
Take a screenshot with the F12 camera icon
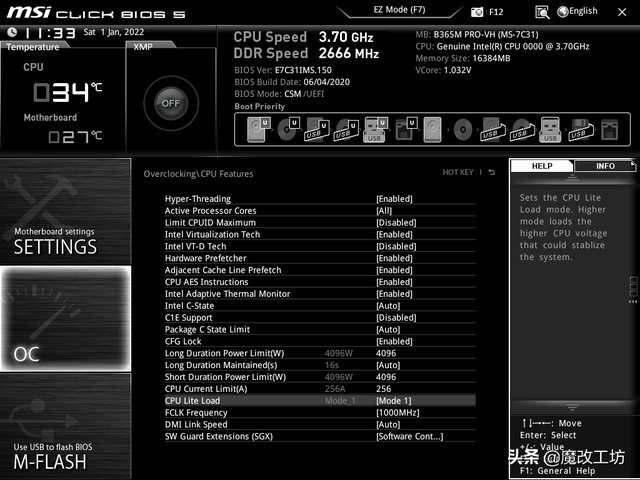(477, 12)
